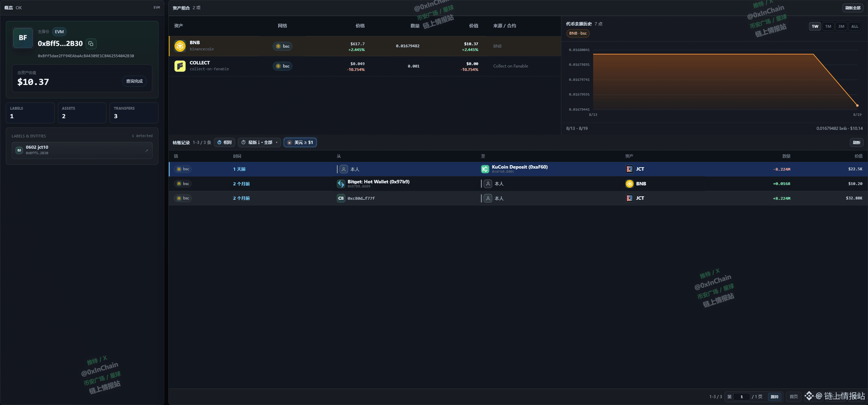This screenshot has width=868, height=405.
Task: Open the LABELS stat card
Action: (30, 113)
